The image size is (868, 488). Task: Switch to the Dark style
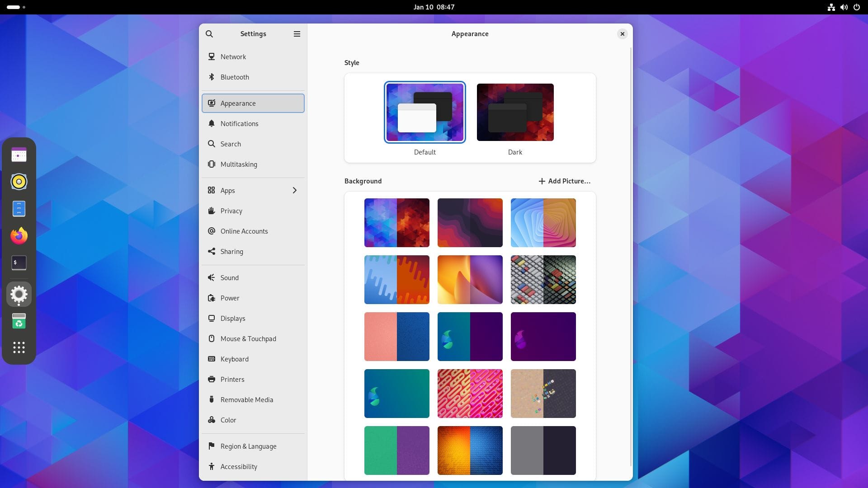[x=515, y=112]
